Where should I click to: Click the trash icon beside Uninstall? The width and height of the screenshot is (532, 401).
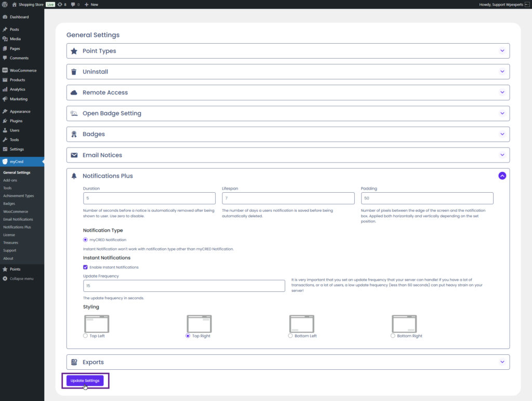pos(74,72)
